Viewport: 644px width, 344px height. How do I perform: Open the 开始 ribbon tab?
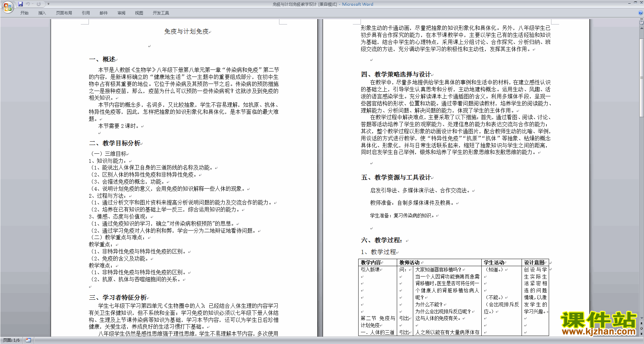[24, 13]
